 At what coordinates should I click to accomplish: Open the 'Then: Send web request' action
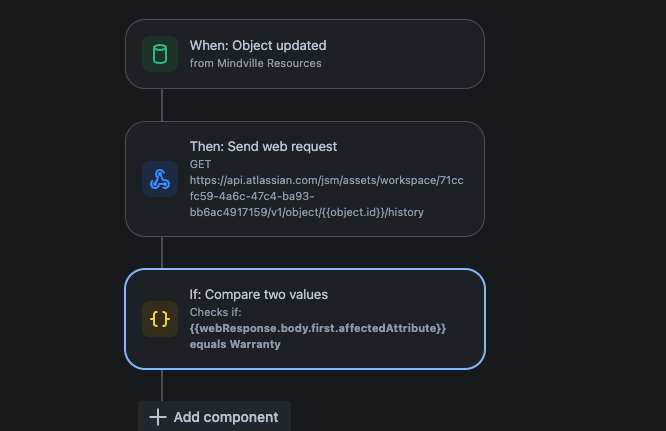pos(263,146)
